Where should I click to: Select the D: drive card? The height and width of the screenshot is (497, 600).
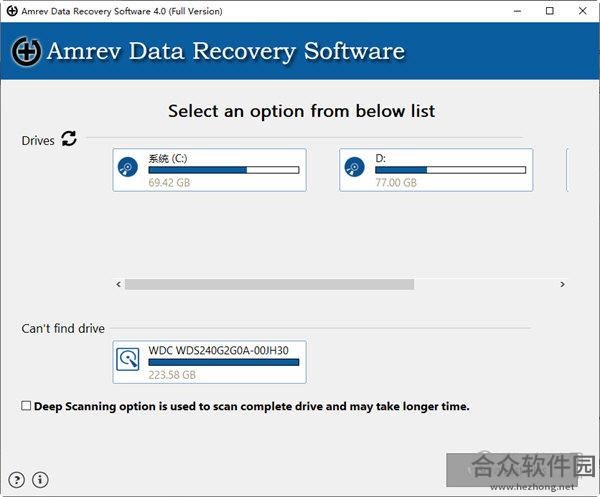(x=436, y=170)
